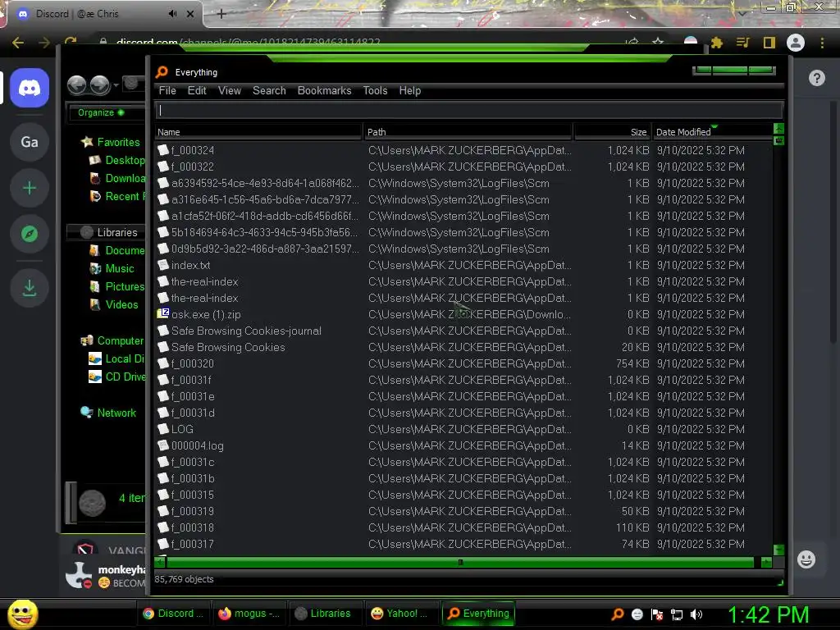
Task: Click Action Center flag tray icon
Action: tap(657, 614)
